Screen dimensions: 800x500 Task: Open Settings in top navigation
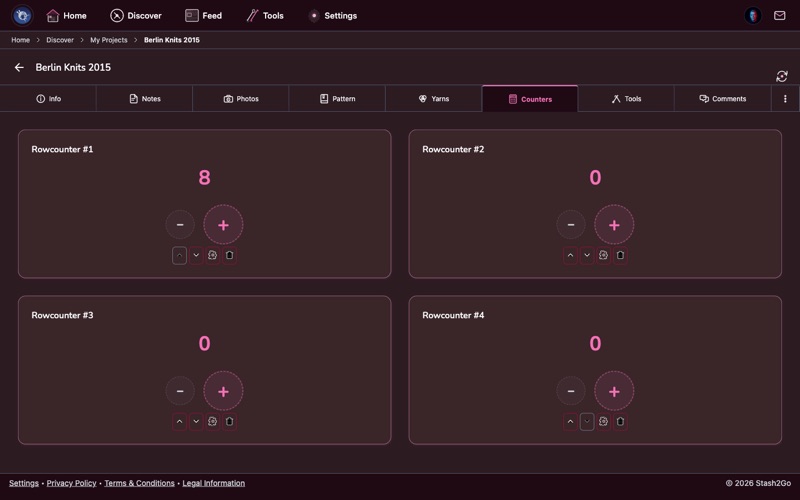333,15
